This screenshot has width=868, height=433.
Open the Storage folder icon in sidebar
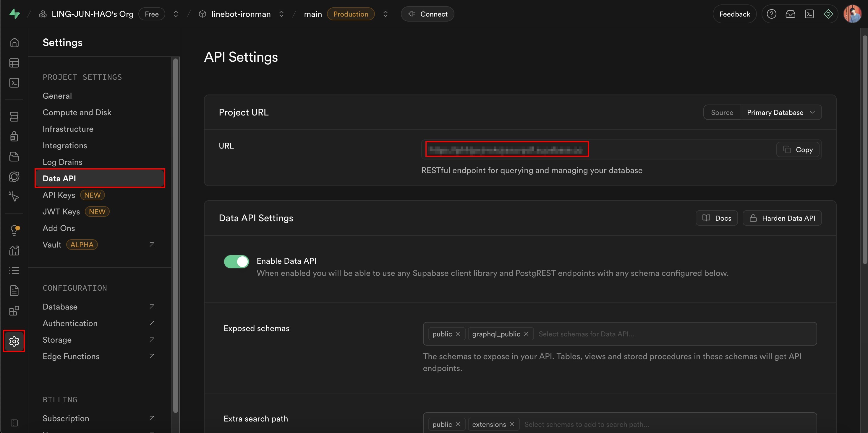[14, 157]
